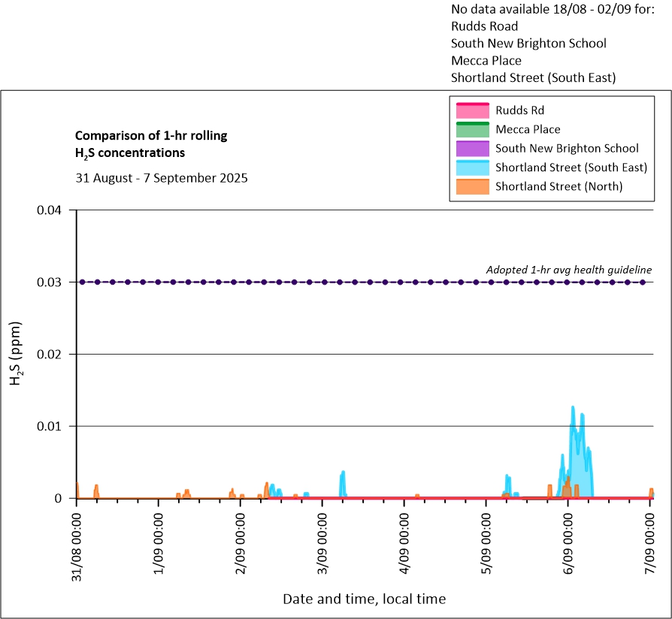Click the orange Shortland Street (North) swatch
Viewport: 672px width, 619px height.
[471, 186]
